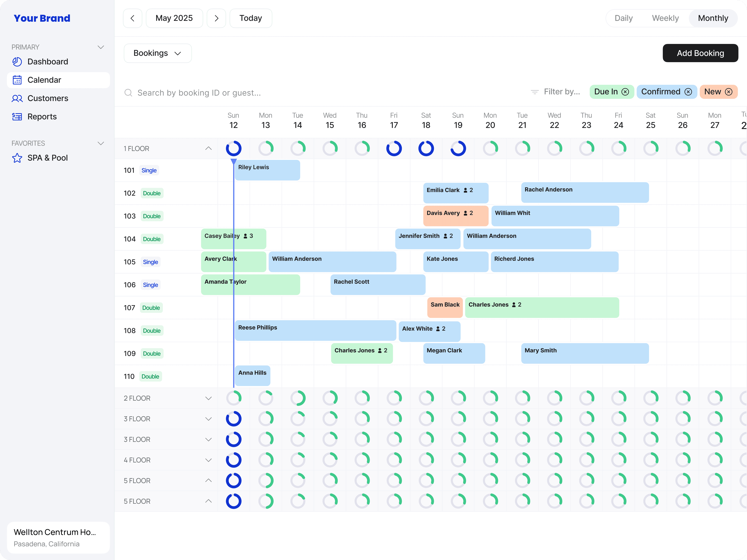Viewport: 747px width, 560px height.
Task: Click 2 Floor occupancy ring for Tue 14
Action: 298,398
